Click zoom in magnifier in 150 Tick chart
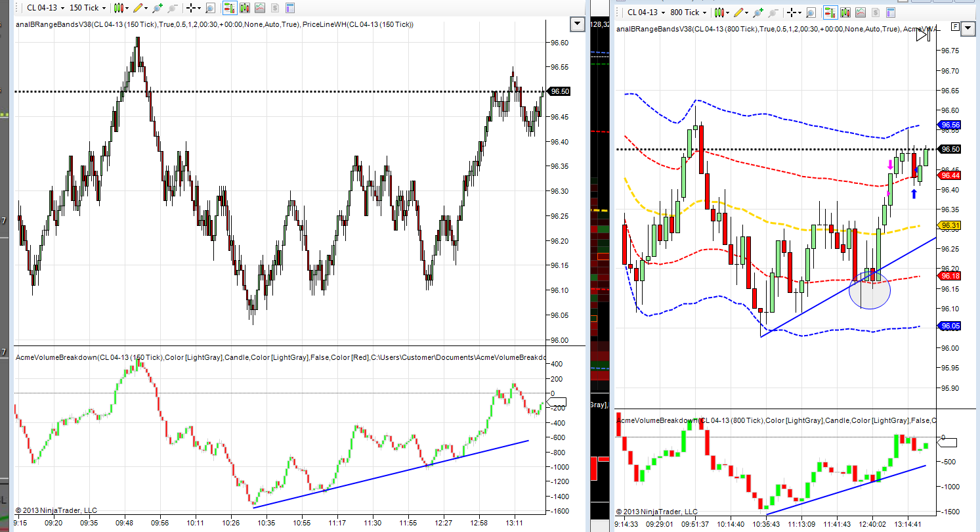 [157, 8]
